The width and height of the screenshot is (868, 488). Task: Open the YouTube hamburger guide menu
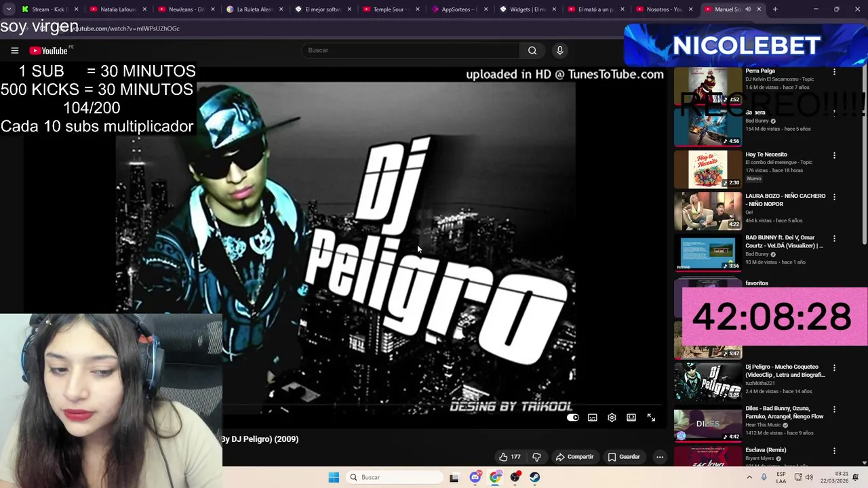click(14, 50)
